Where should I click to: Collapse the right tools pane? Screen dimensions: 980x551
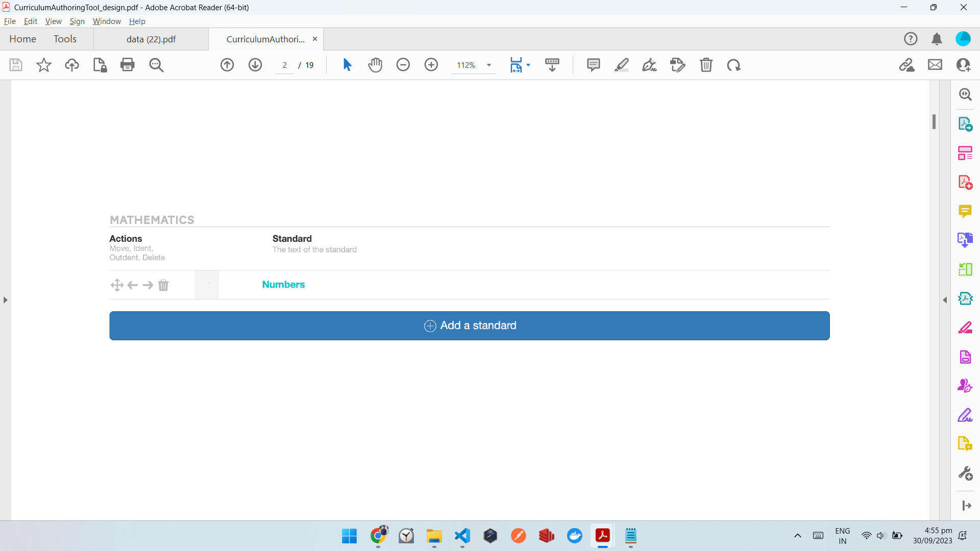(945, 300)
